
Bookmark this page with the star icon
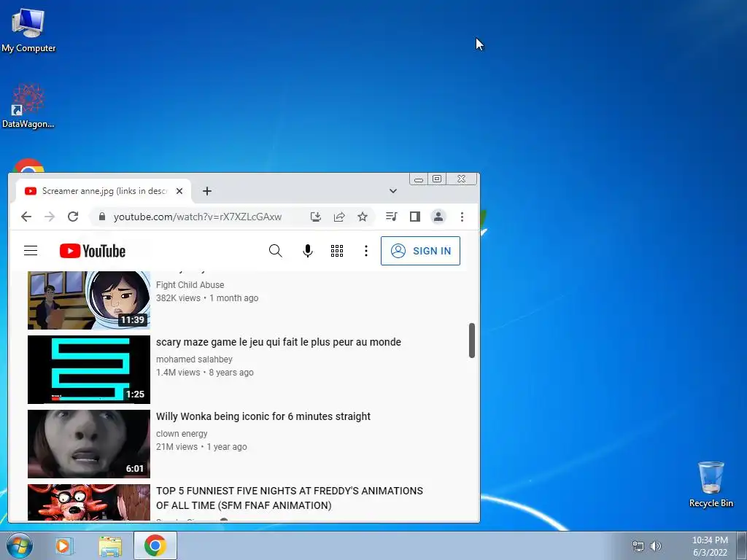363,217
